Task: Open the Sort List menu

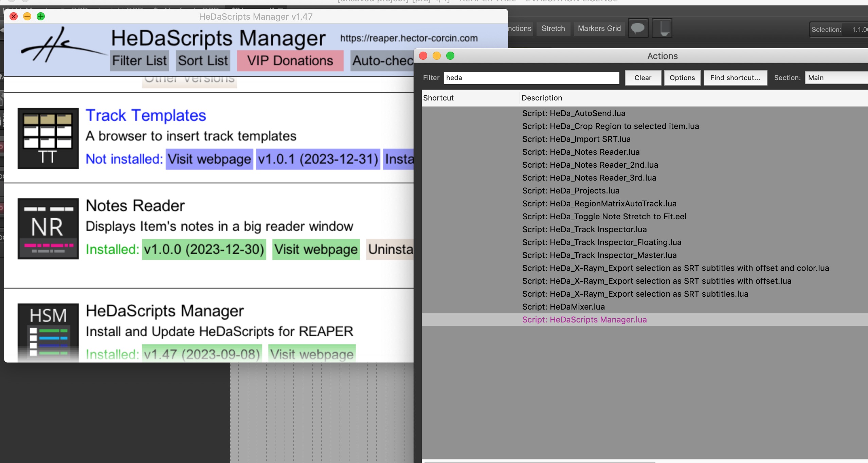Action: (x=203, y=61)
